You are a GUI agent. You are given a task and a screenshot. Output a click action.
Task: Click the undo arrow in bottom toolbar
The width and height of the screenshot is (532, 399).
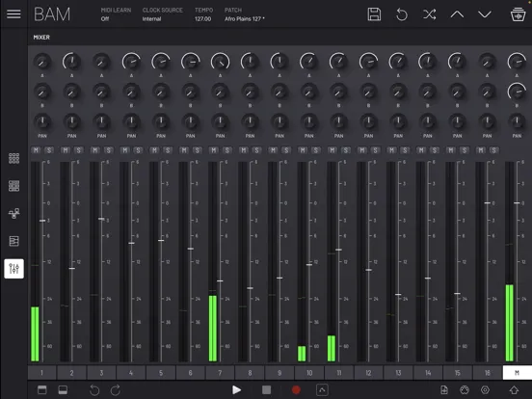94,390
